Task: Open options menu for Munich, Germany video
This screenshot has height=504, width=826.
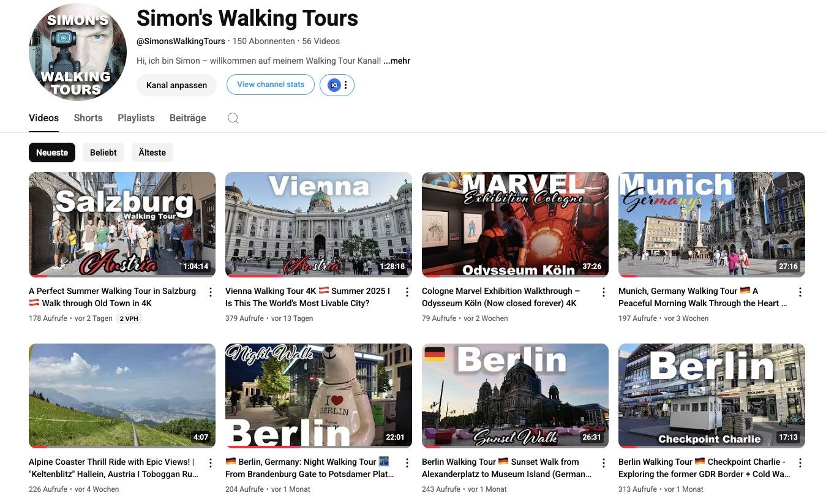Action: [800, 292]
